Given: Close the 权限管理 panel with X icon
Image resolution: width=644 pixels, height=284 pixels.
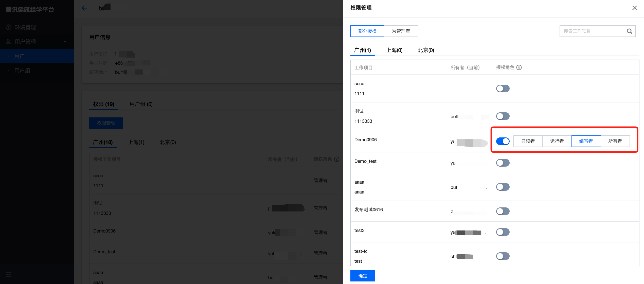Looking at the screenshot, I should click(x=634, y=8).
